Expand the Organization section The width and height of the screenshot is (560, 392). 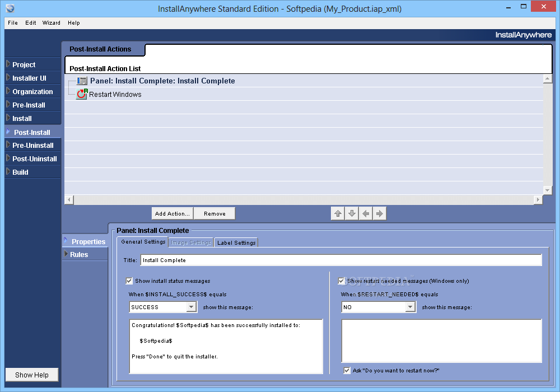pyautogui.click(x=32, y=92)
